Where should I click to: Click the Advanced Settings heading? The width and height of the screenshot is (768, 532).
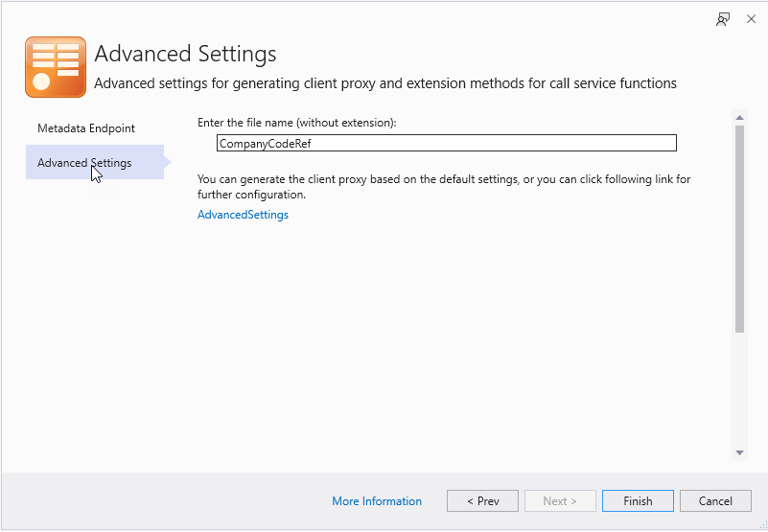185,54
